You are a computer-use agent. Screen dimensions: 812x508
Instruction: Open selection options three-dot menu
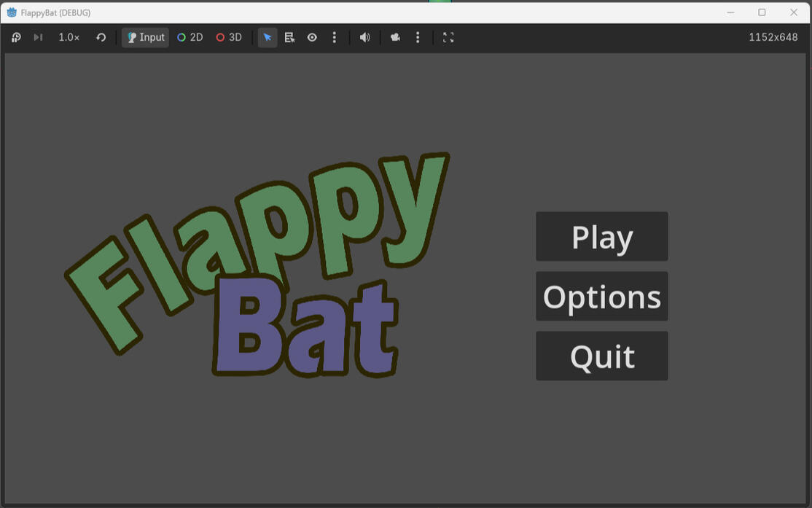pos(335,37)
